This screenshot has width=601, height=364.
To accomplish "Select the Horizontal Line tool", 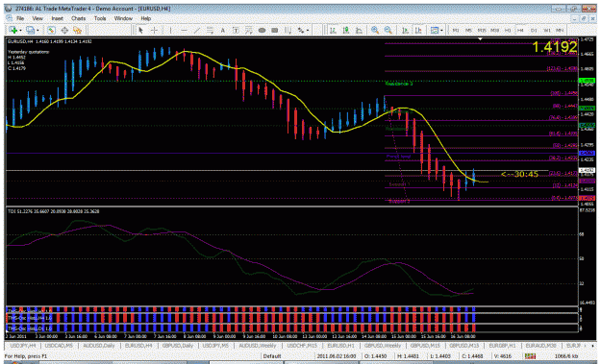I will 184,30.
